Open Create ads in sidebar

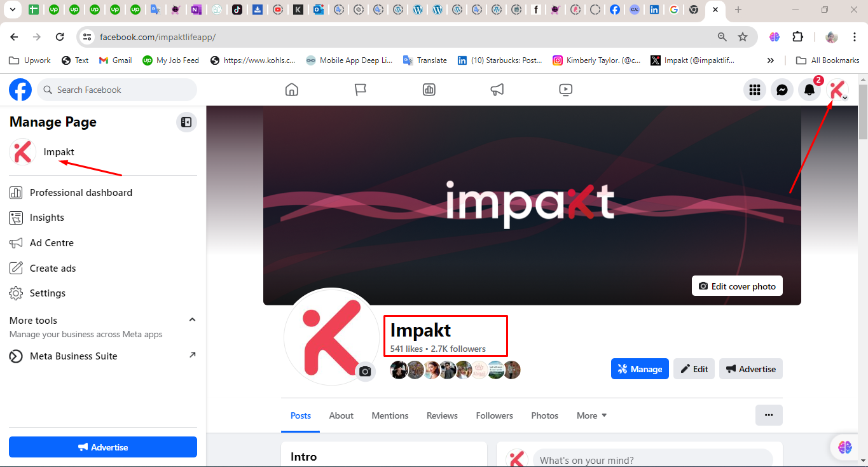[x=103, y=268]
